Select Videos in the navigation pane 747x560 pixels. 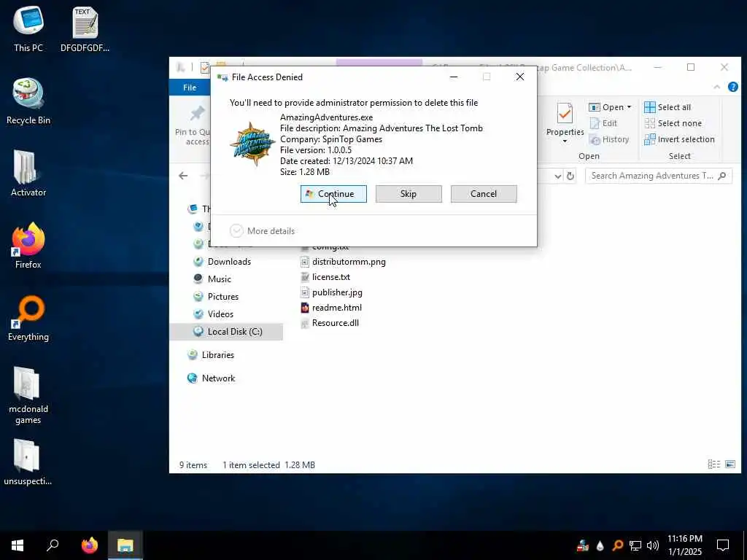pyautogui.click(x=220, y=314)
